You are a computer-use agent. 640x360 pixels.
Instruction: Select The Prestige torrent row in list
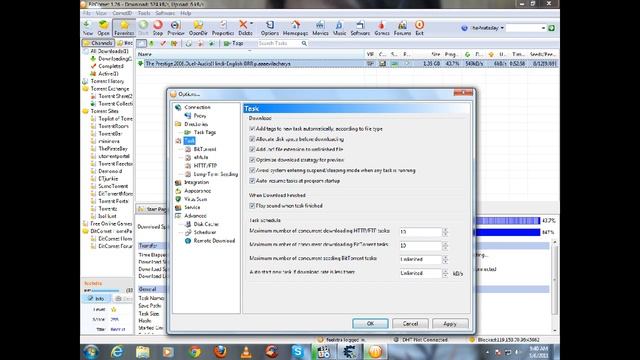347,64
